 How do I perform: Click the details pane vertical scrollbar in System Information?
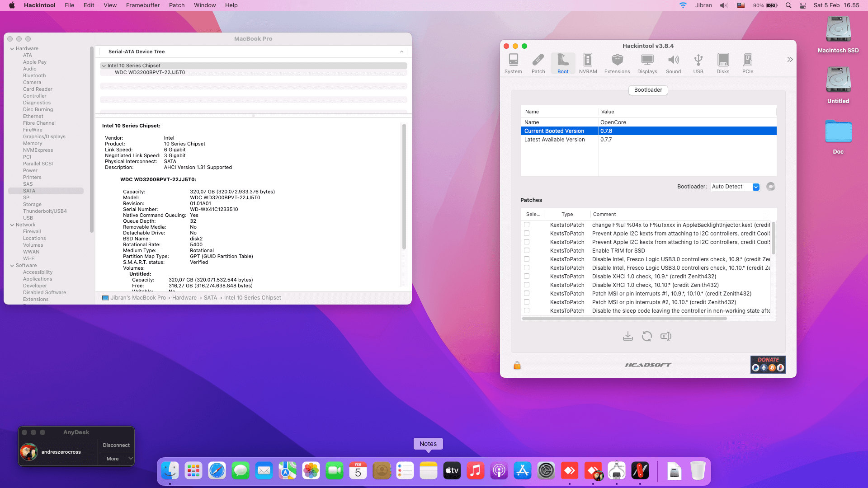coord(404,186)
